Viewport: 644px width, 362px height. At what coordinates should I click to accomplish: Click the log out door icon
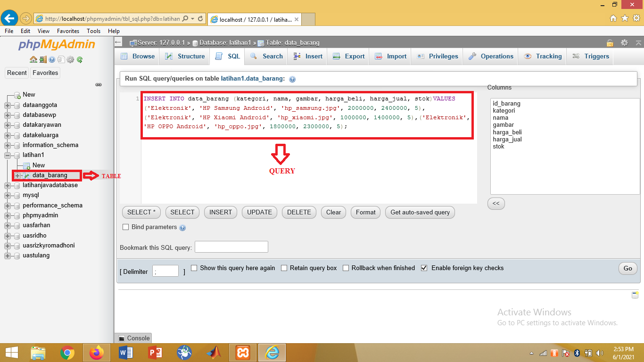(x=42, y=60)
